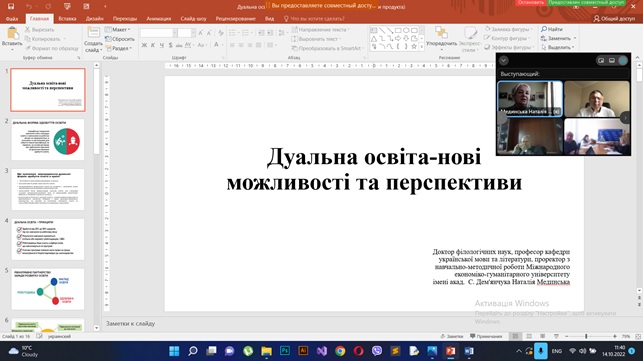Save the presentation from the quick access toolbar
The height and width of the screenshot is (361, 643).
(11, 6)
